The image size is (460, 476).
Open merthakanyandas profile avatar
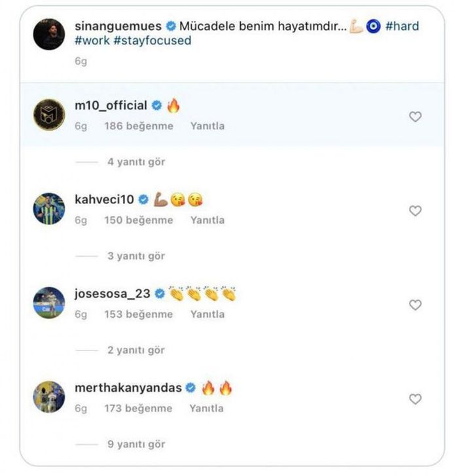(x=49, y=397)
